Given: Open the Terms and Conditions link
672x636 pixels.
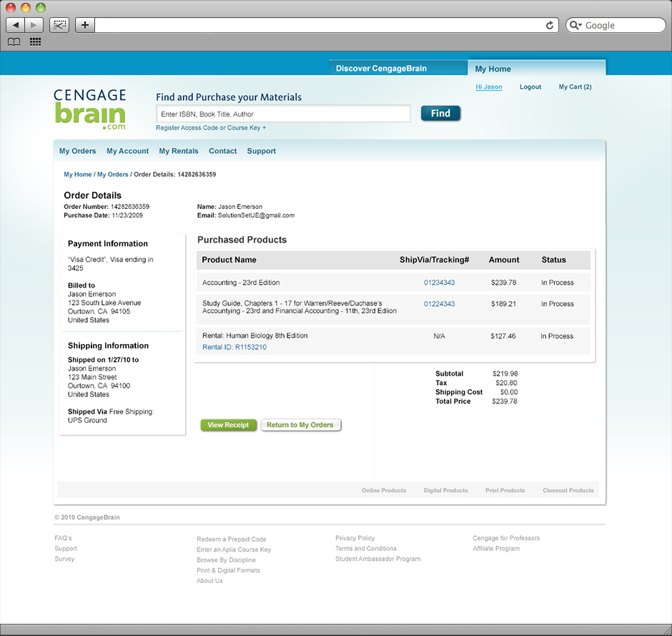Looking at the screenshot, I should pos(366,549).
